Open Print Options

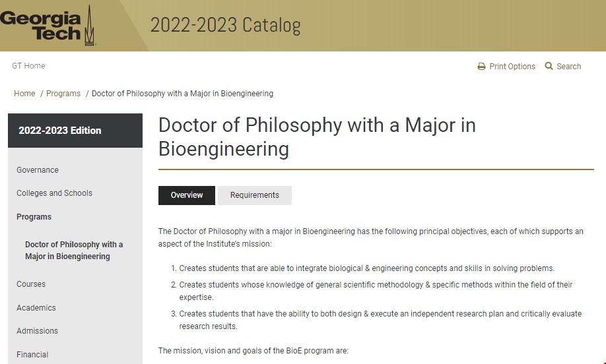click(x=512, y=67)
